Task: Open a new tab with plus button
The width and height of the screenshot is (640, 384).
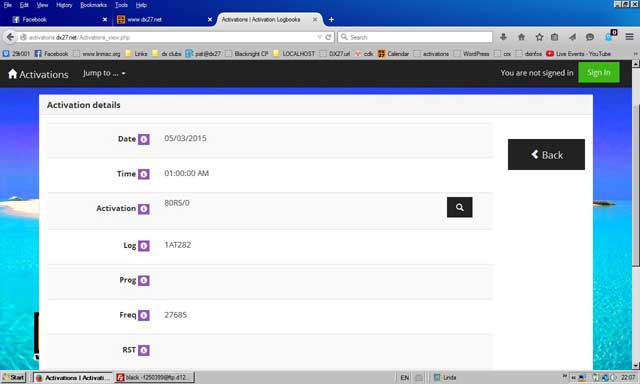Action: [x=331, y=20]
